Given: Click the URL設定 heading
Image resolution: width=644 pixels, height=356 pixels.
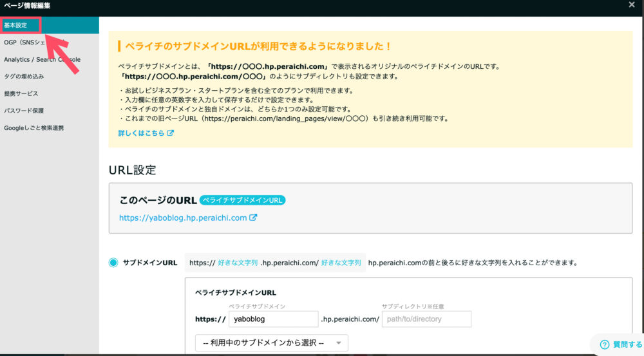Looking at the screenshot, I should point(132,170).
